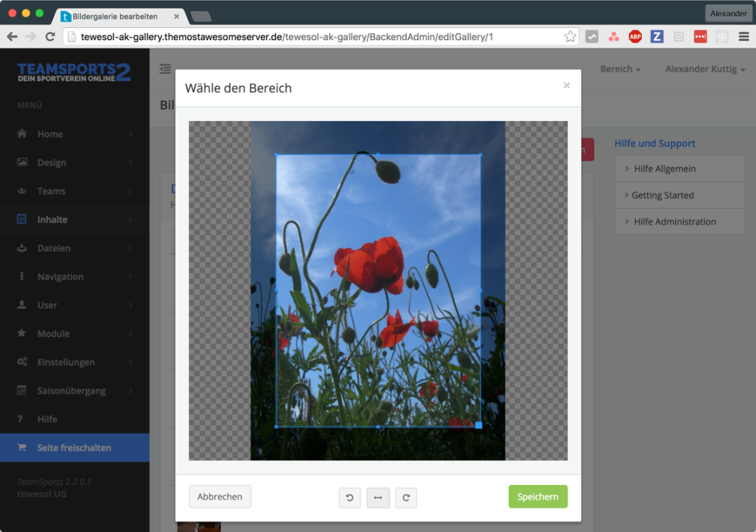This screenshot has width=756, height=532.
Task: Open the Chrome hamburger menu
Action: point(743,36)
